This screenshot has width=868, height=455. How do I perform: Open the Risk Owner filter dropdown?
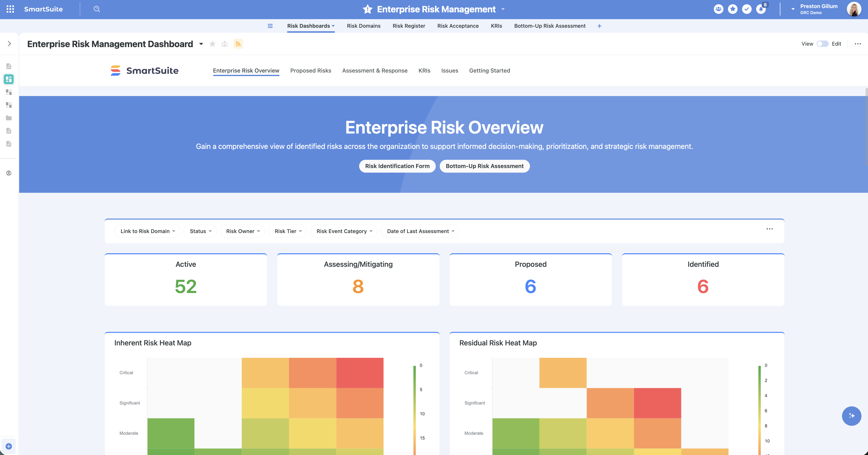pos(243,231)
